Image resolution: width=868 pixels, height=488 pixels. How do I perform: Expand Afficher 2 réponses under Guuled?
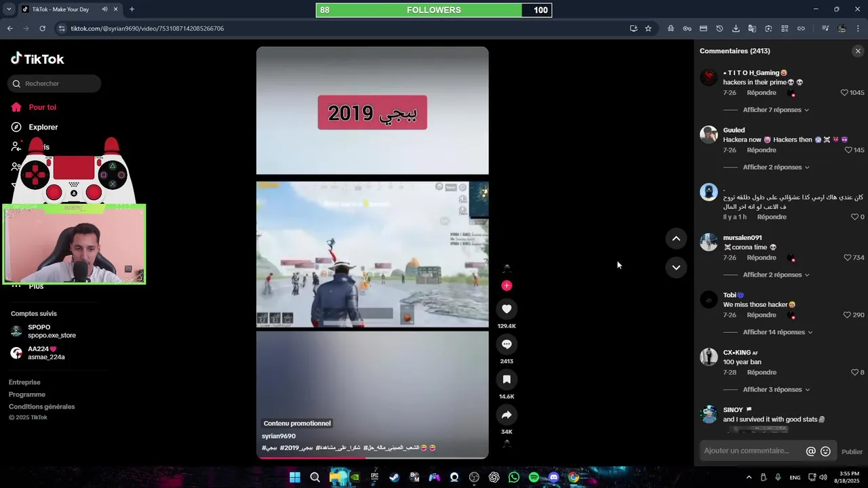click(x=775, y=167)
